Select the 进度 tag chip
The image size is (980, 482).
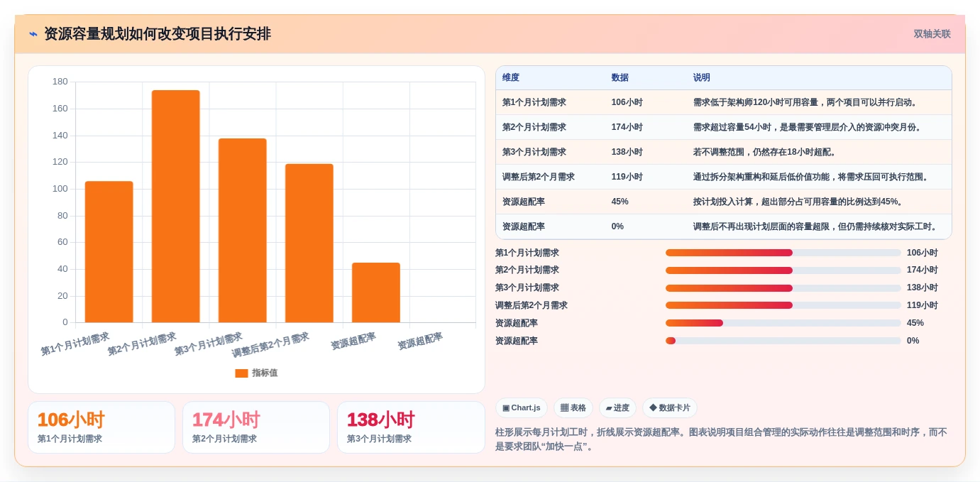point(617,407)
